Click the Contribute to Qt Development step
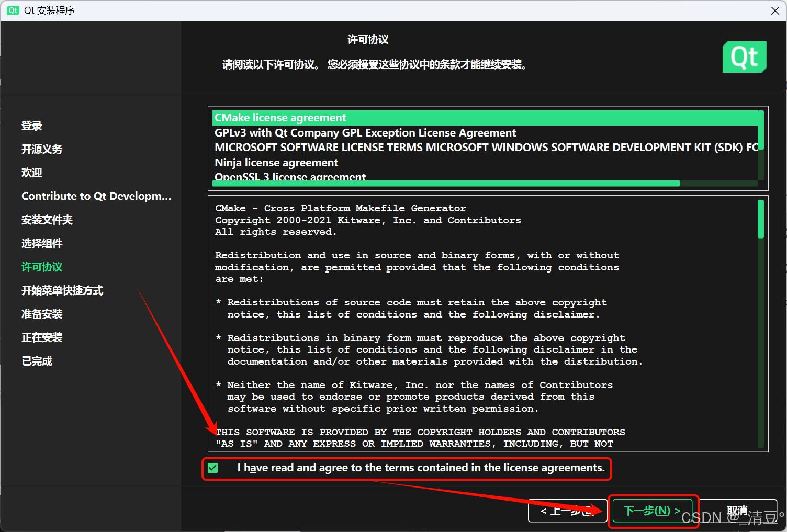 coord(96,196)
